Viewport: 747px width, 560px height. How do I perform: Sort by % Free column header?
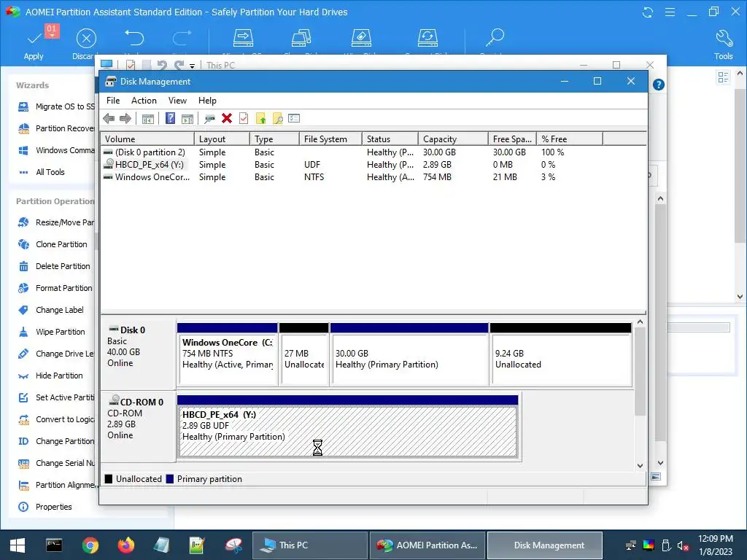(569, 139)
